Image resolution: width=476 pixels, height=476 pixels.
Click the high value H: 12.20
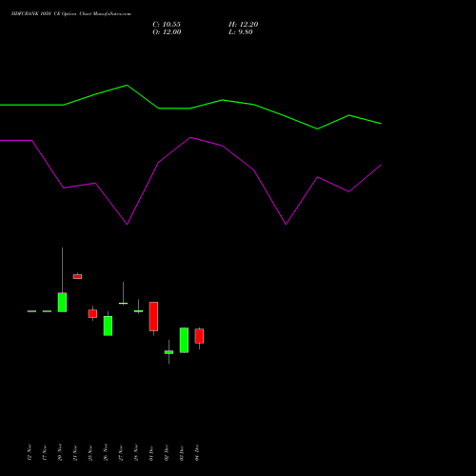click(x=244, y=25)
